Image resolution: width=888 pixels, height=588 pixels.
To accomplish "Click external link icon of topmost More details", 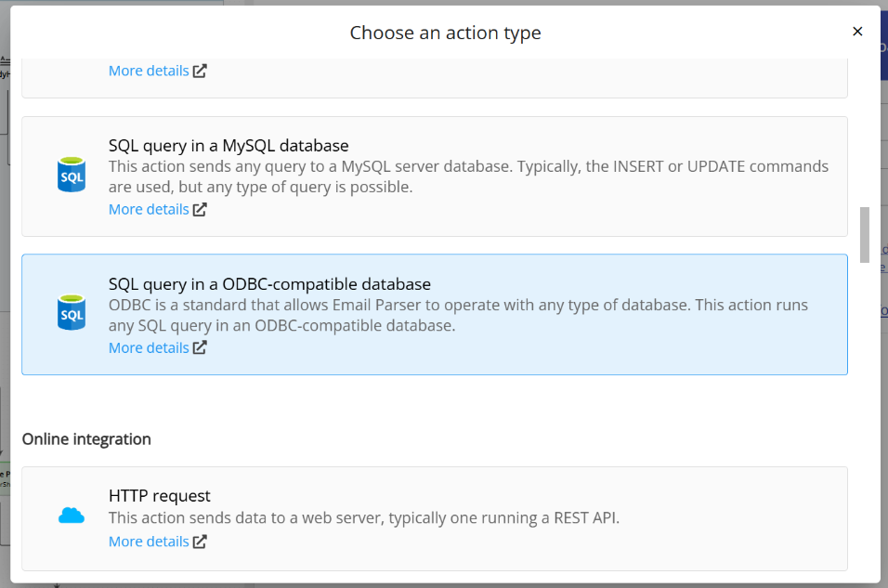I will click(200, 71).
